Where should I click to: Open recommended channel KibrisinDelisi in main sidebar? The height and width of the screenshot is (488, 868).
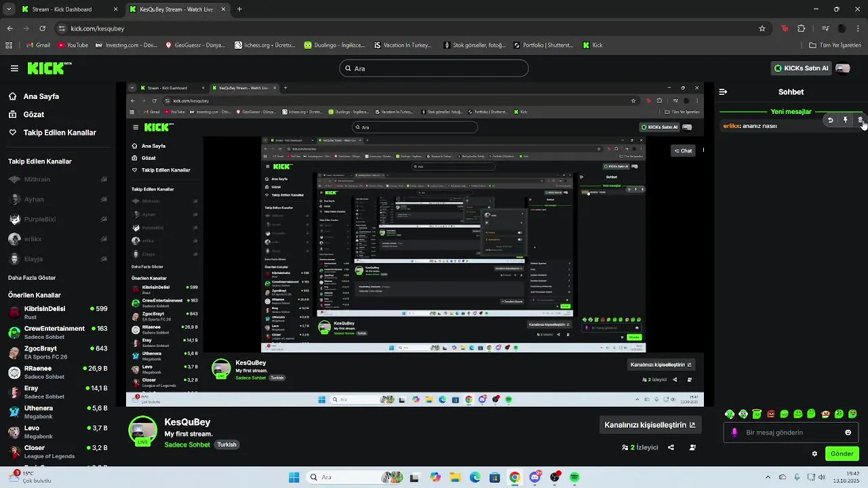tap(58, 312)
